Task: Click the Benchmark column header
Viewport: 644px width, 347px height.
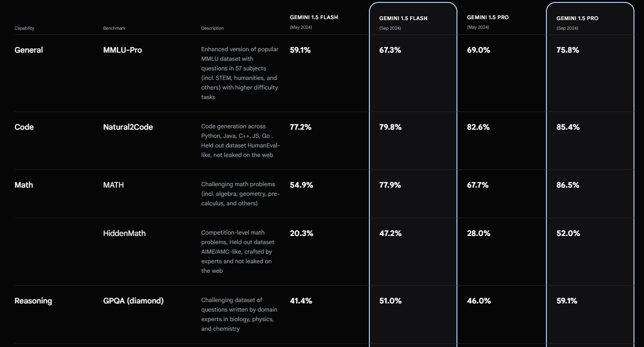Action: point(114,28)
